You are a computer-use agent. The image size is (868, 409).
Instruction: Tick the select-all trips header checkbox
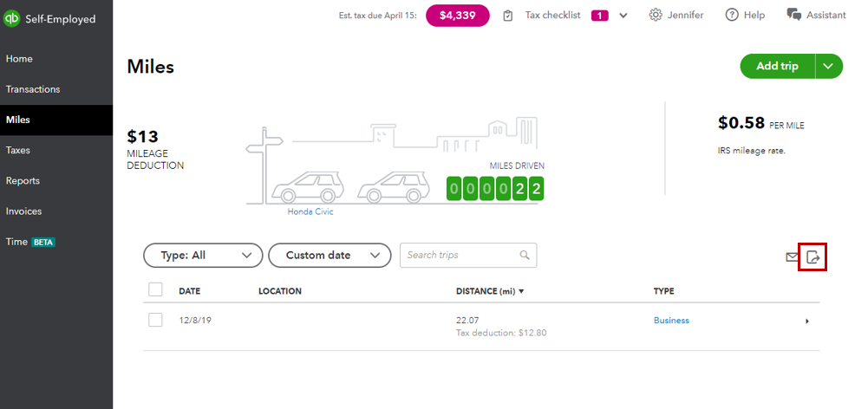click(155, 289)
